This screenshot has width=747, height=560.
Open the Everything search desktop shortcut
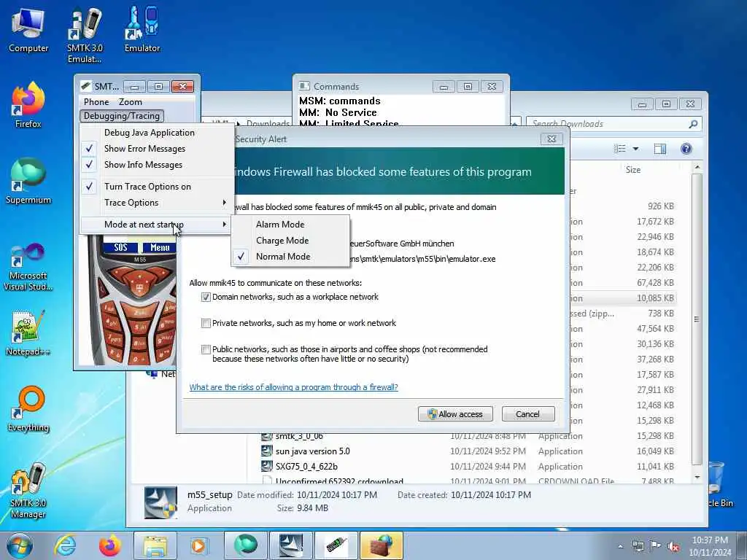tap(28, 409)
